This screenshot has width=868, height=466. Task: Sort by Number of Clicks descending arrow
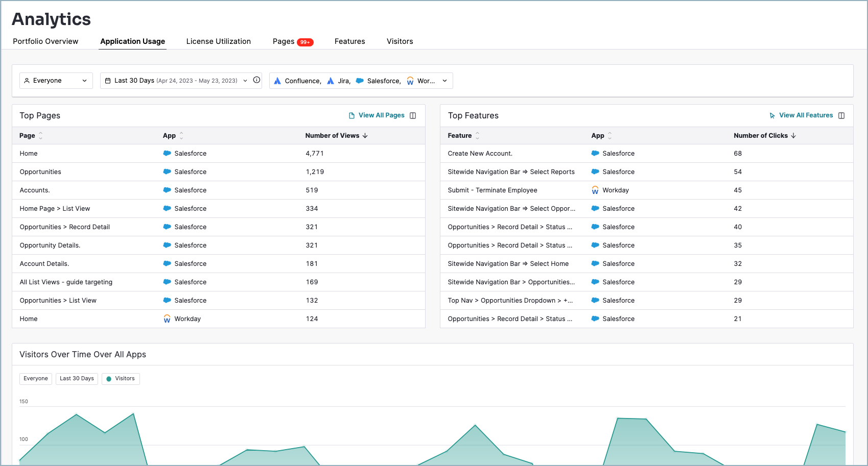click(793, 135)
